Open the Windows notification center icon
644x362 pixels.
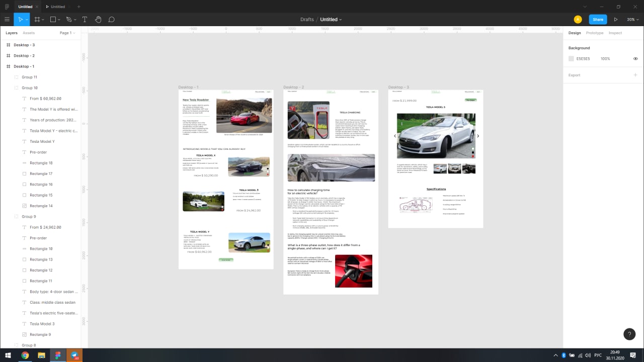634,355
